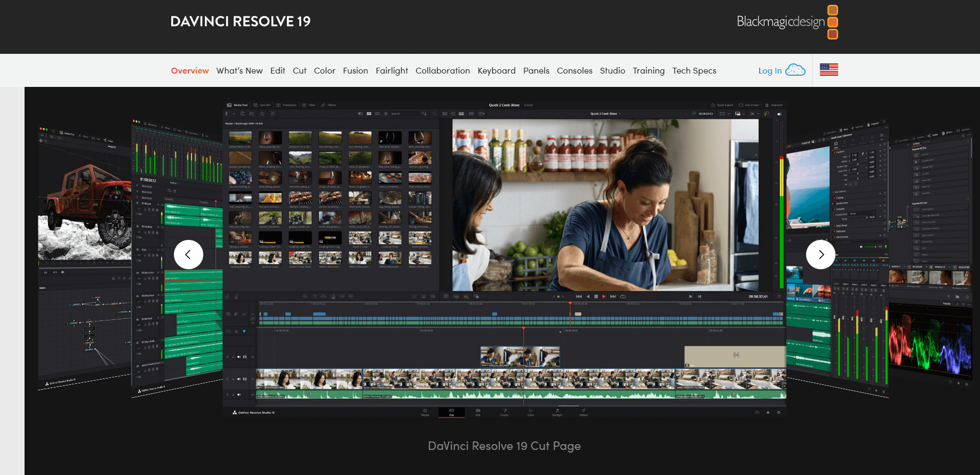Image resolution: width=980 pixels, height=475 pixels.
Task: Switch media pool to metadata view
Action: (361, 114)
